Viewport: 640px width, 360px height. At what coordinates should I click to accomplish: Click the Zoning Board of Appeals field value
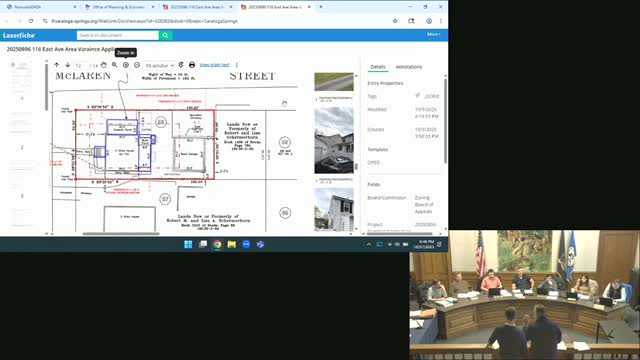tap(424, 204)
